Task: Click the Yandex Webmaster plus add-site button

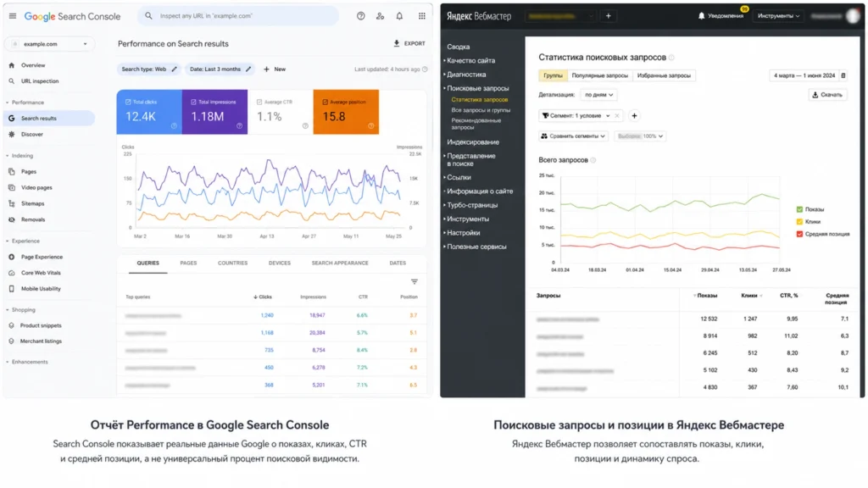Action: tap(609, 16)
